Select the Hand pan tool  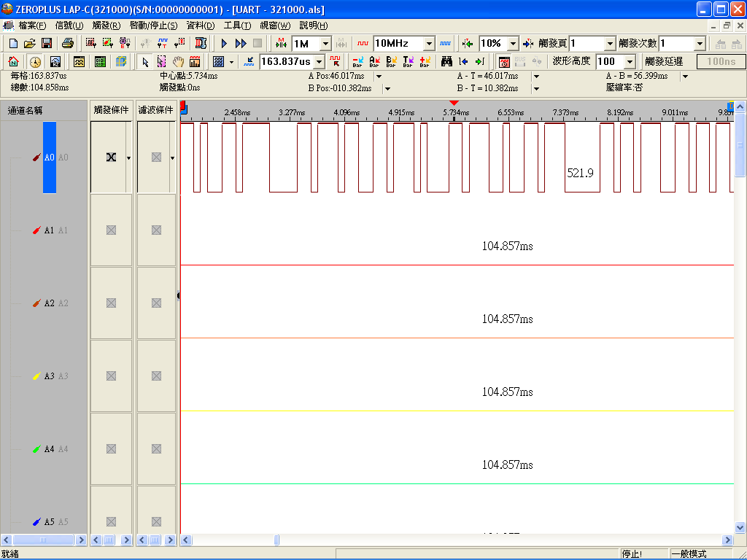coord(178,62)
